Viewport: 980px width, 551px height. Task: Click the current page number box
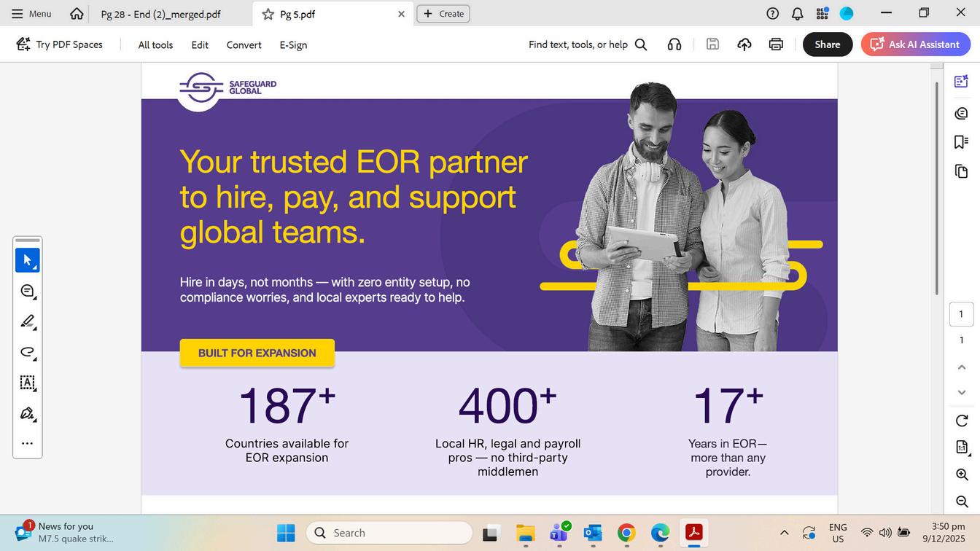[x=961, y=314]
